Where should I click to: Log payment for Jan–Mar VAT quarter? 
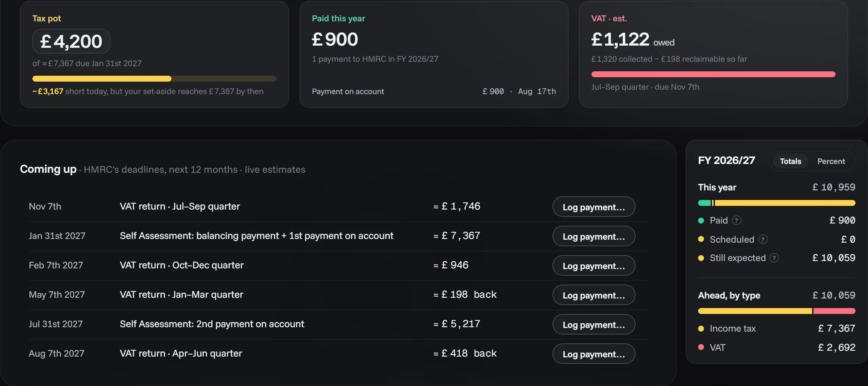[594, 295]
